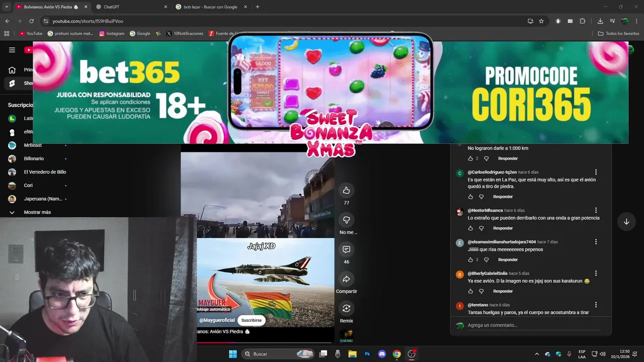Open options menu for teretano's comment
The width and height of the screenshot is (644, 362).
596,305
